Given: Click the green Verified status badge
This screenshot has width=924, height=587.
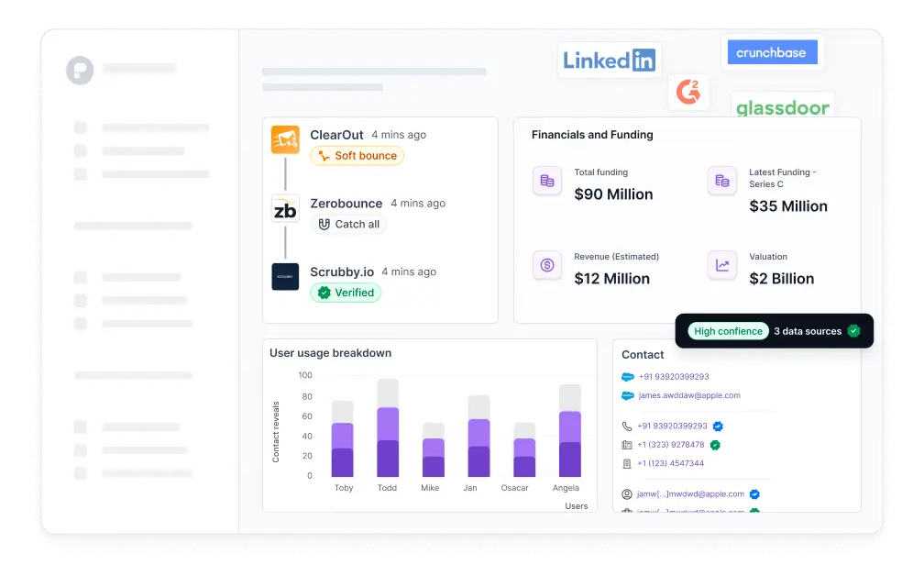Looking at the screenshot, I should coord(346,293).
